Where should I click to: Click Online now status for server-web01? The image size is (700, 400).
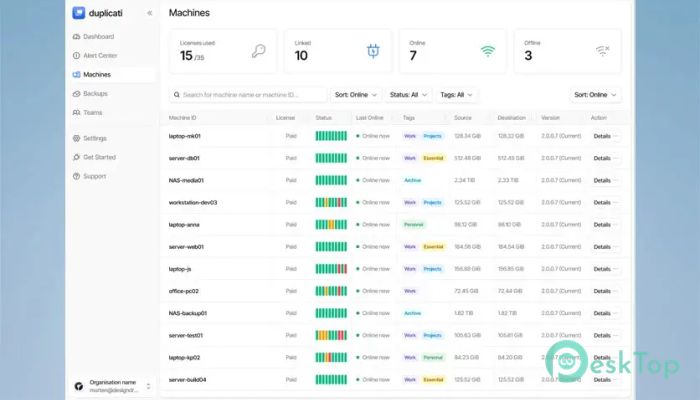pos(373,247)
